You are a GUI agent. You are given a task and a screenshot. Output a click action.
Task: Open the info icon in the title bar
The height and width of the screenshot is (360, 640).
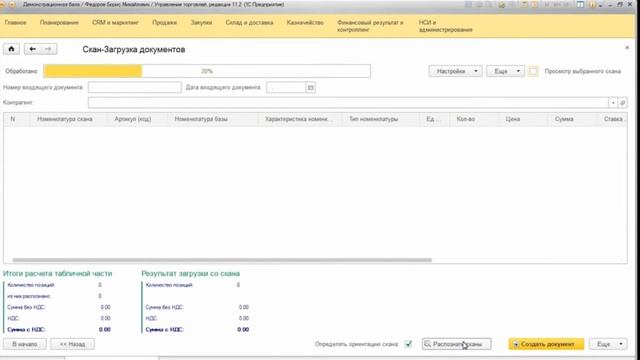pyautogui.click(x=593, y=5)
